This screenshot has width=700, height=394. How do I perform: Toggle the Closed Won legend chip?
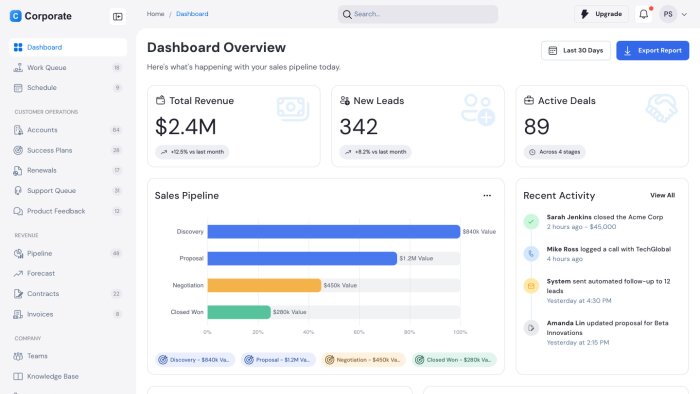click(454, 360)
